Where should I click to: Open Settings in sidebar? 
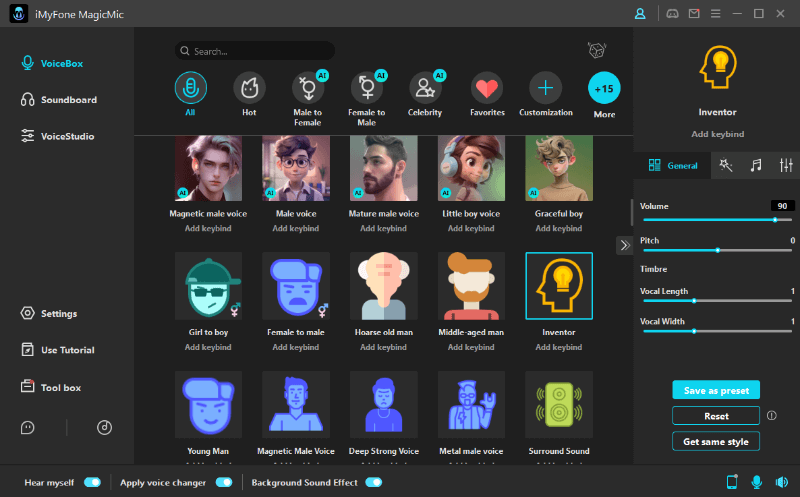[49, 313]
